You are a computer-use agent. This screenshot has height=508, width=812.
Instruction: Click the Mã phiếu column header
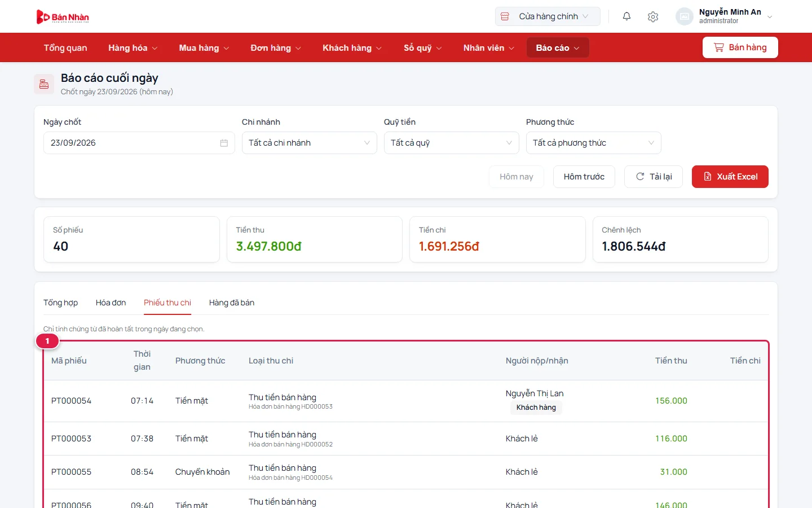[69, 361]
